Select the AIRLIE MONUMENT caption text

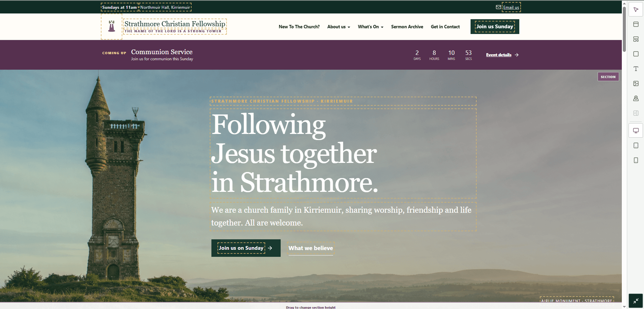coord(576,300)
